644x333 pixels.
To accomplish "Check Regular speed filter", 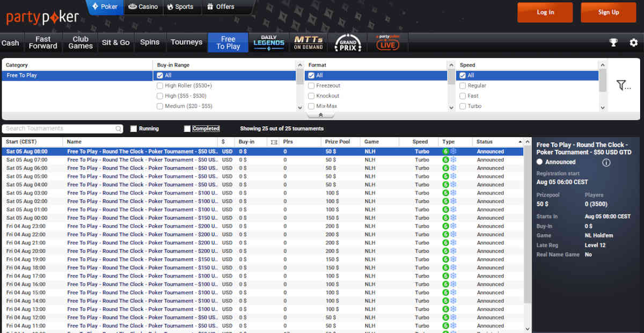I will coord(463,85).
